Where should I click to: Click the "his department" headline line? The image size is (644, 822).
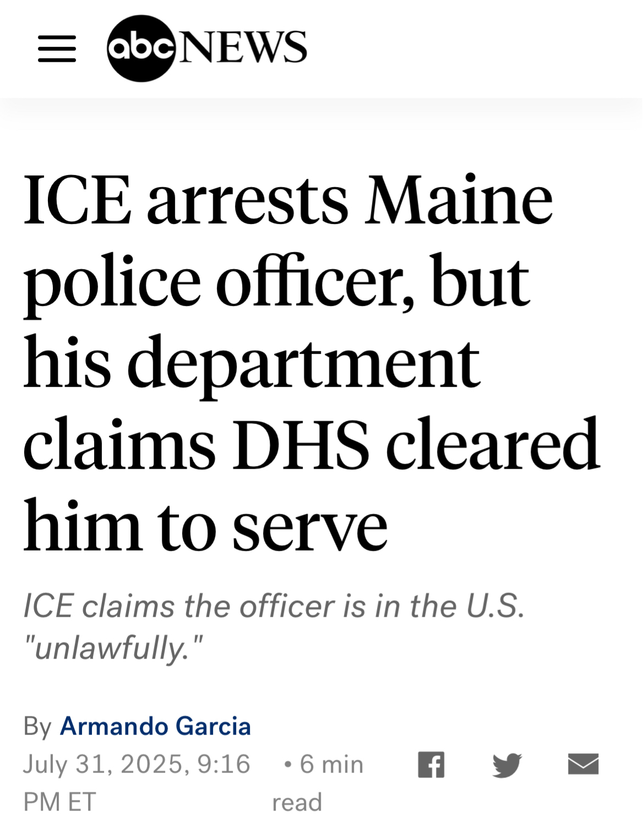pyautogui.click(x=252, y=363)
